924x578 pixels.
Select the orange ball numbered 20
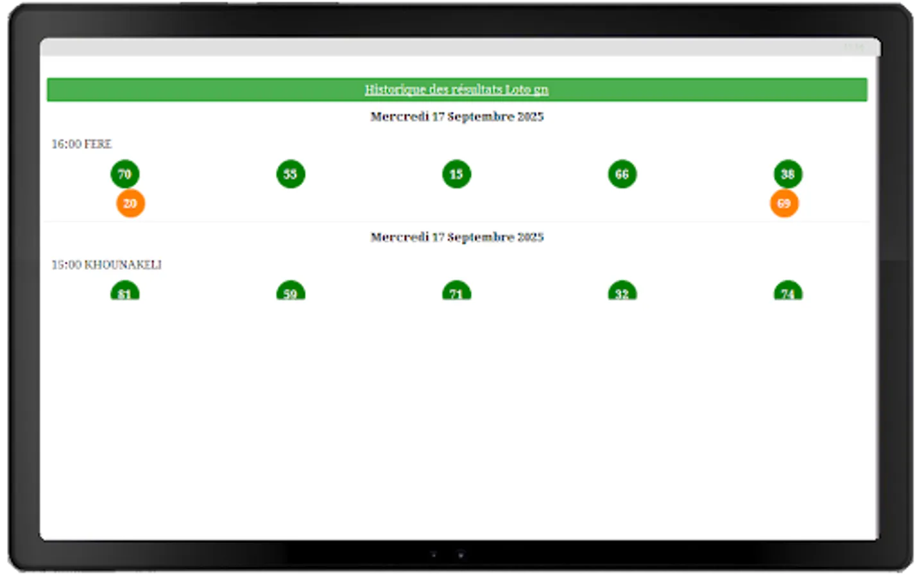tap(130, 204)
